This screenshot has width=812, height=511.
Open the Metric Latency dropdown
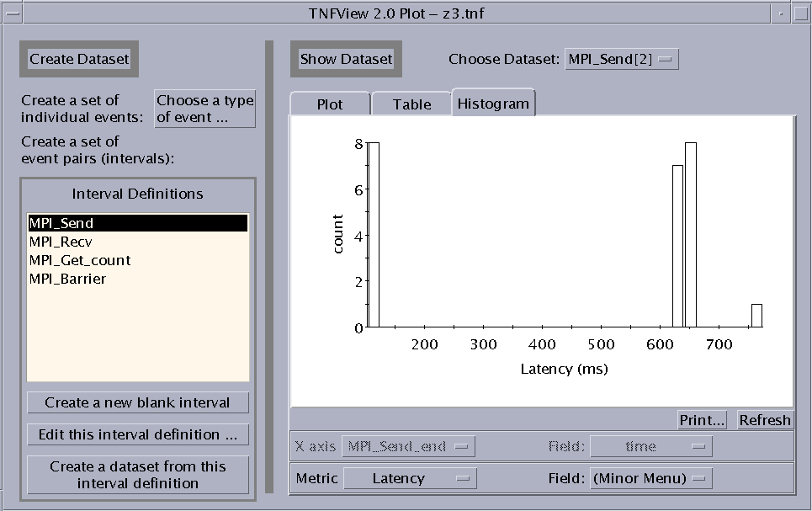pos(410,478)
